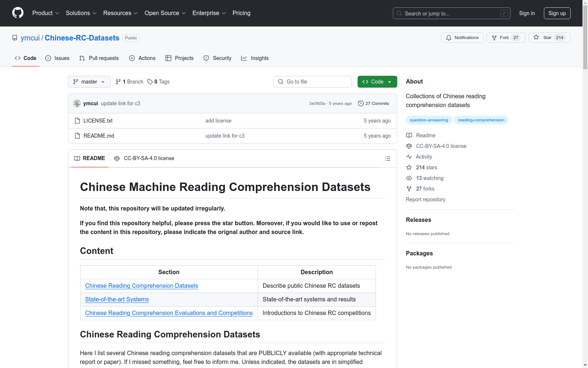588x368 pixels.
Task: Open the Readme link in About sidebar
Action: pos(421,135)
